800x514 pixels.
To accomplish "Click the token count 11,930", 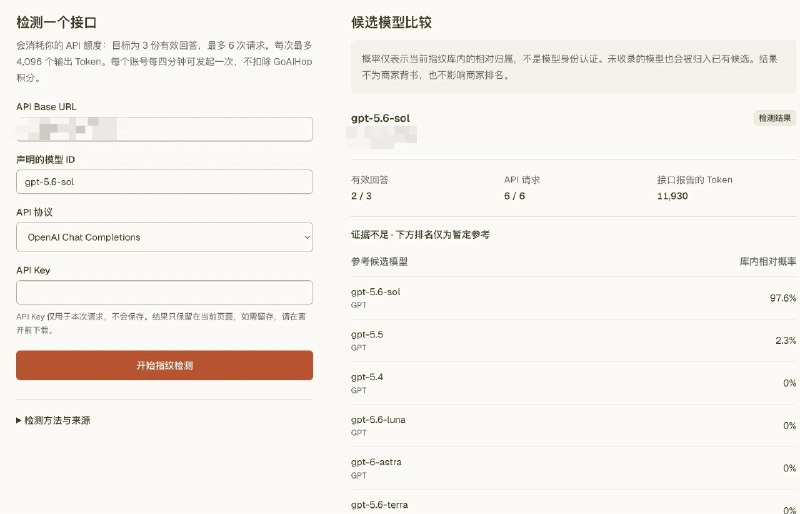I will tap(672, 196).
